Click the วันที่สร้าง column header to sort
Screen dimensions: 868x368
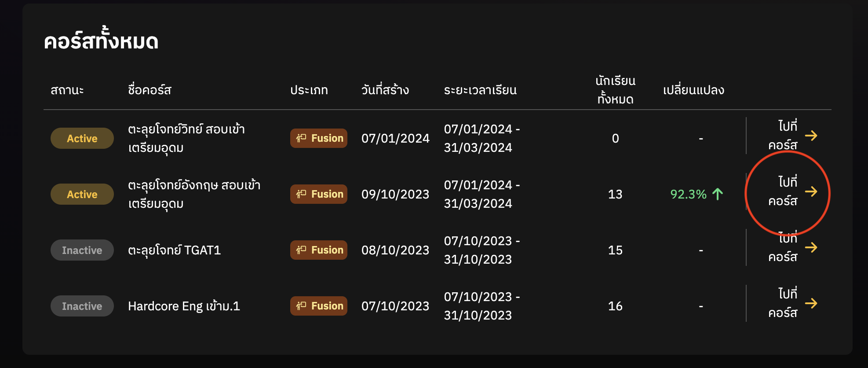click(x=384, y=90)
